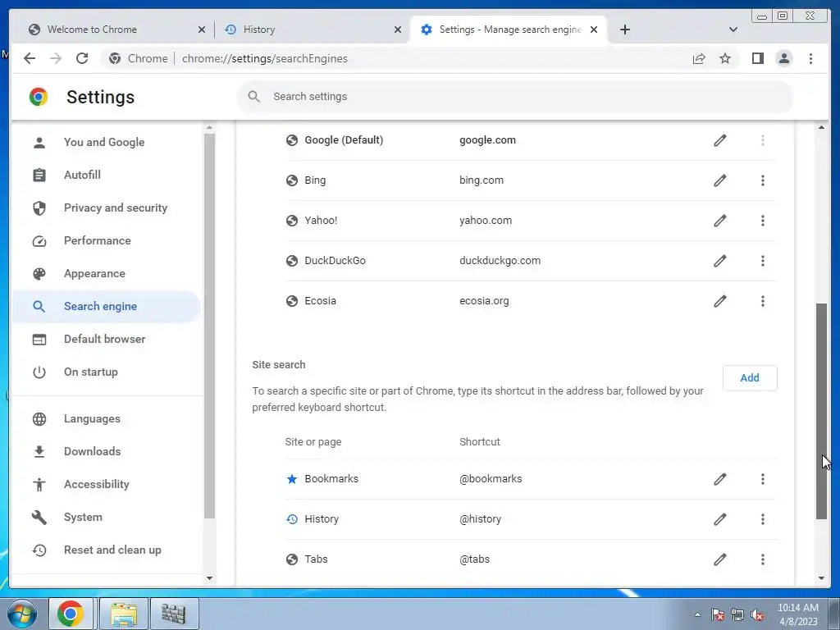Image resolution: width=840 pixels, height=630 pixels.
Task: Open the Windows Start menu
Action: pyautogui.click(x=21, y=614)
